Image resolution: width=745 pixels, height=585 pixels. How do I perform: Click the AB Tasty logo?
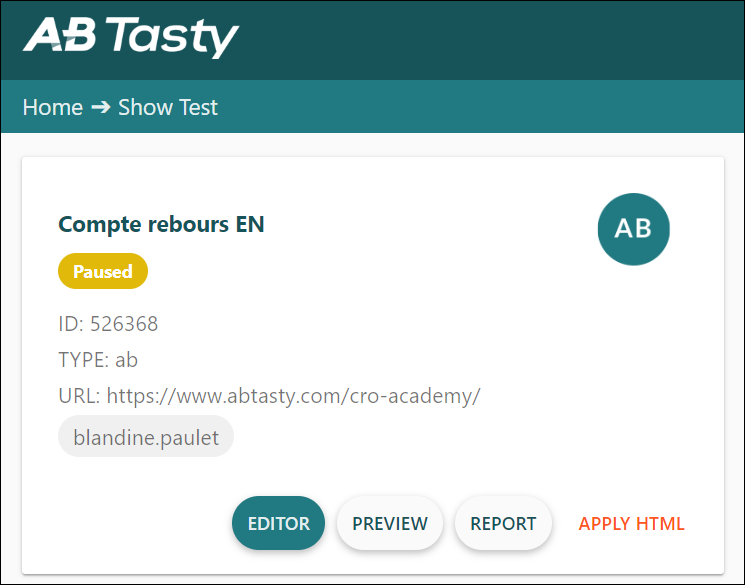pos(131,37)
